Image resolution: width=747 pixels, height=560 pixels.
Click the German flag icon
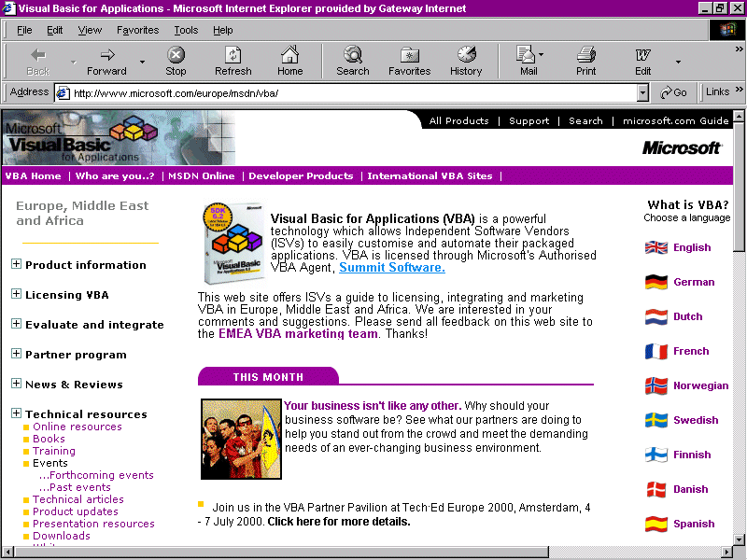[656, 282]
